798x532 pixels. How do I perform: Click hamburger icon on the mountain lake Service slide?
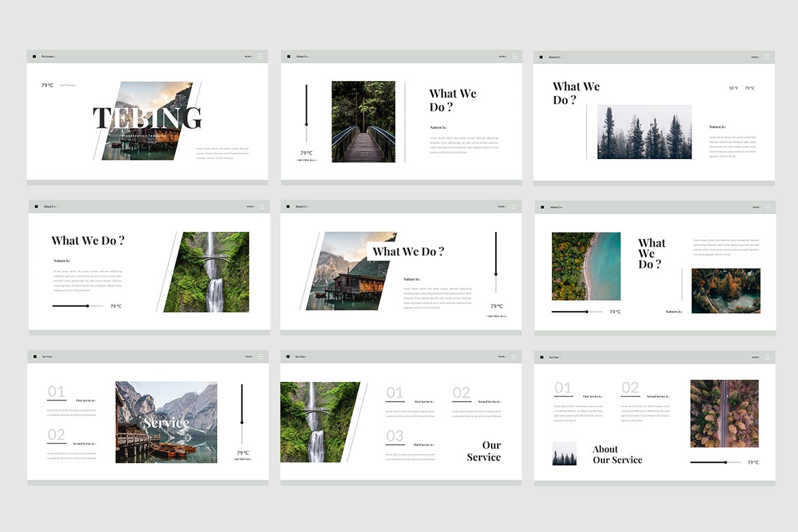point(261,356)
